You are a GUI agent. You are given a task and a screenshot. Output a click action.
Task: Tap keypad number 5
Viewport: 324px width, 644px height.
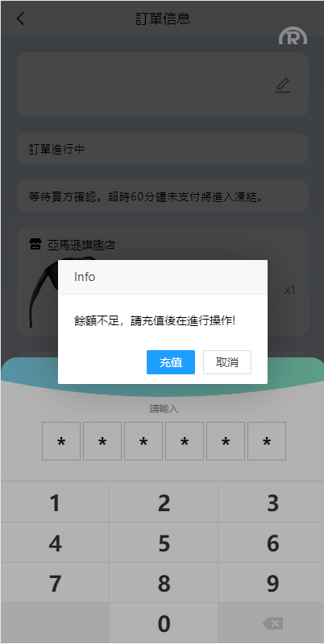tap(164, 543)
